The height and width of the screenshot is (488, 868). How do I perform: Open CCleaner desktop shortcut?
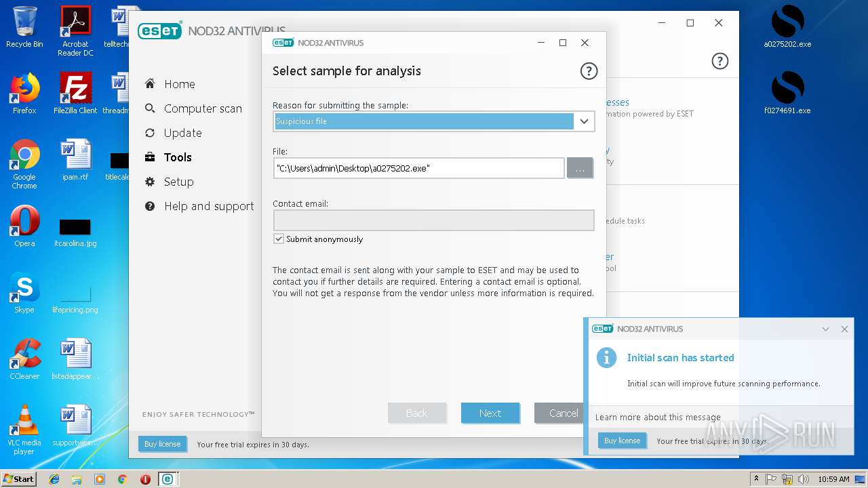click(24, 359)
